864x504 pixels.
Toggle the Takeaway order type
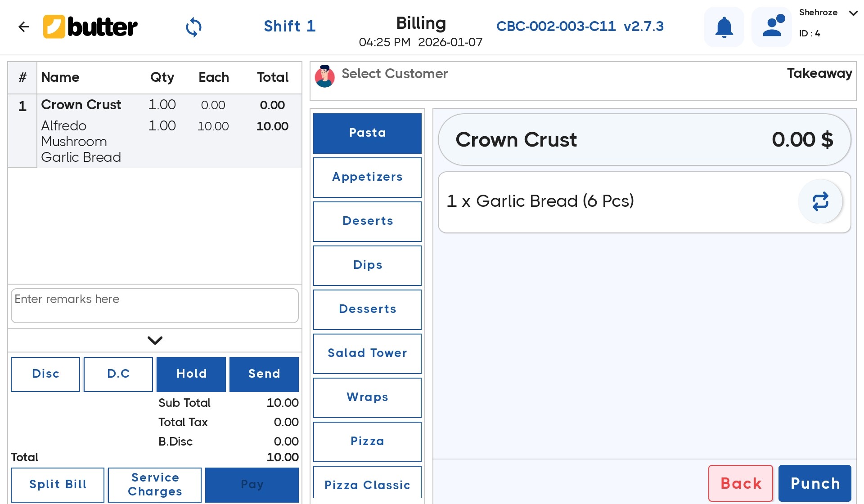click(x=819, y=73)
